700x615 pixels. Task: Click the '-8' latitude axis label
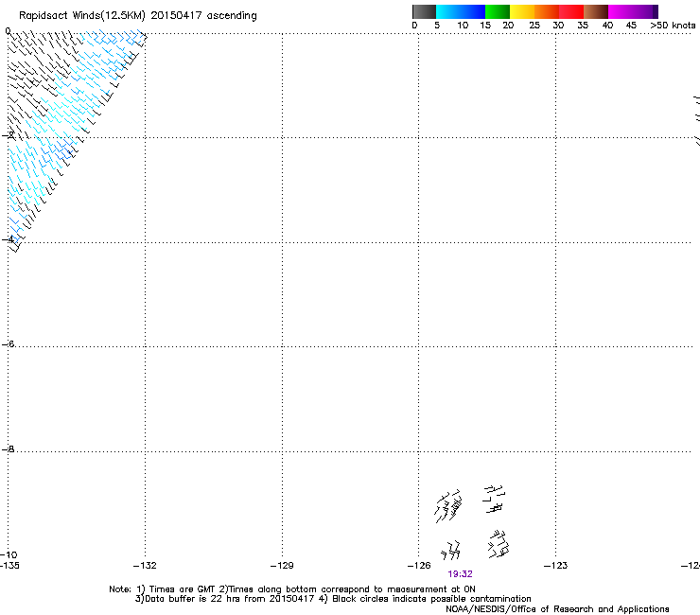(8, 449)
